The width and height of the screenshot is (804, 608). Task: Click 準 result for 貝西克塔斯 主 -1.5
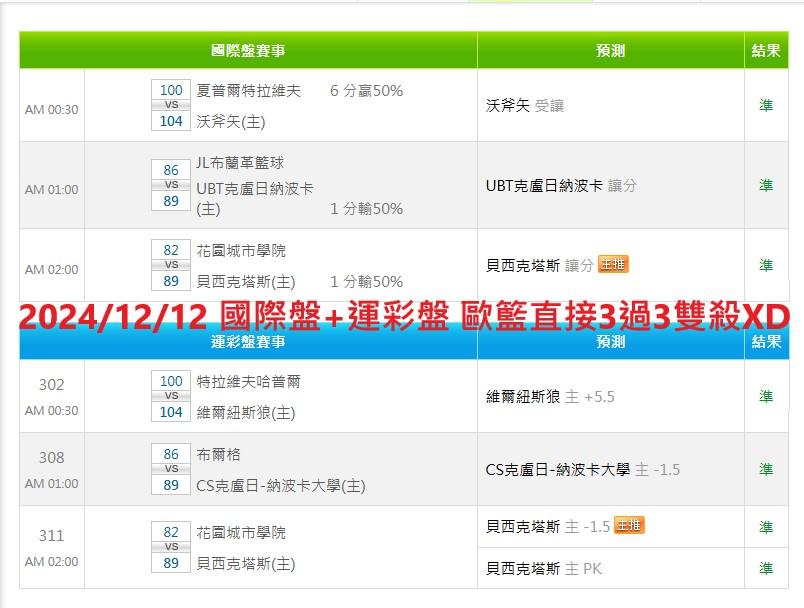[766, 527]
